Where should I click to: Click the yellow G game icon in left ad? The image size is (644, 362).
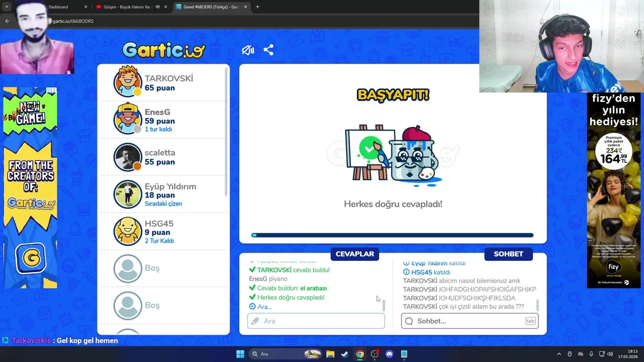pyautogui.click(x=31, y=258)
